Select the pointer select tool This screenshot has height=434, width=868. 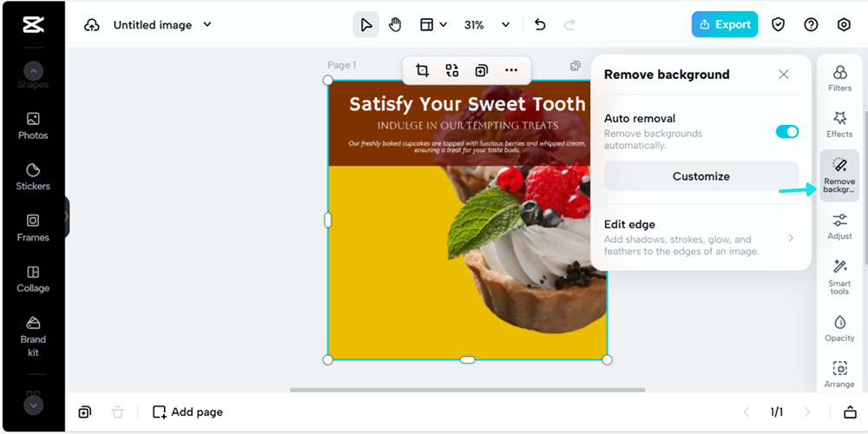tap(366, 25)
